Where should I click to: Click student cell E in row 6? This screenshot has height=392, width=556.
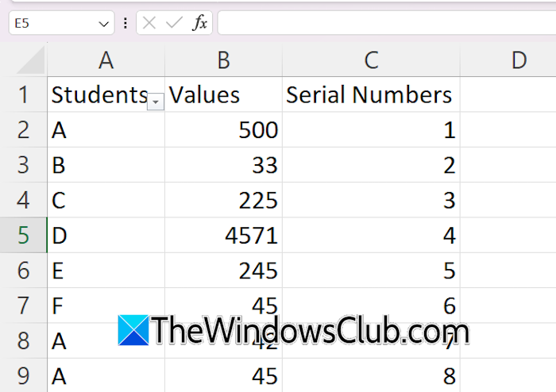click(106, 271)
